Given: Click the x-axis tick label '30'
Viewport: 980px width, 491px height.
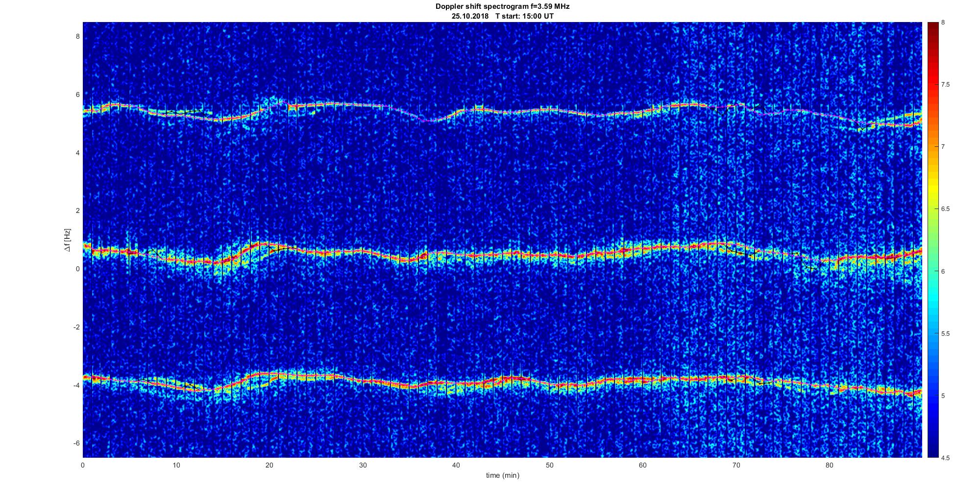Looking at the screenshot, I should click(x=363, y=465).
